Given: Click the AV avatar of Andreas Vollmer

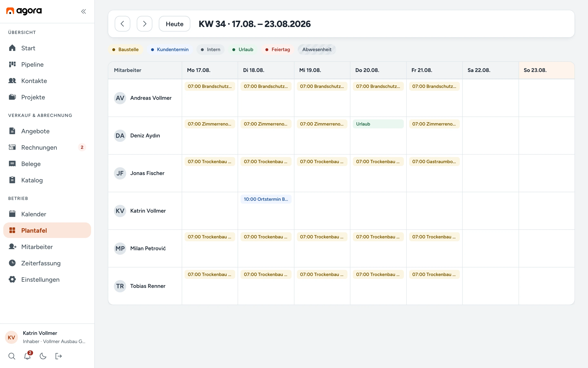Looking at the screenshot, I should 120,98.
